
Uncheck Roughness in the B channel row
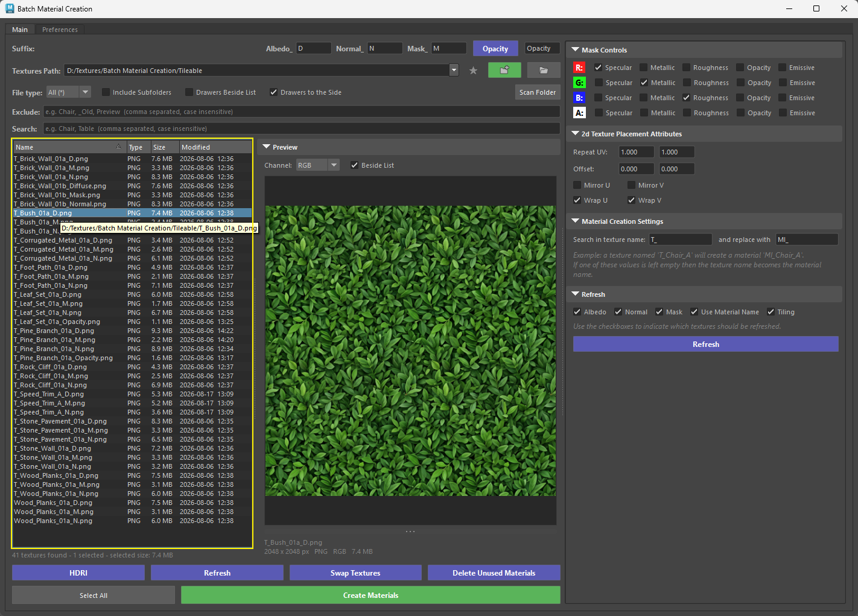click(x=687, y=98)
